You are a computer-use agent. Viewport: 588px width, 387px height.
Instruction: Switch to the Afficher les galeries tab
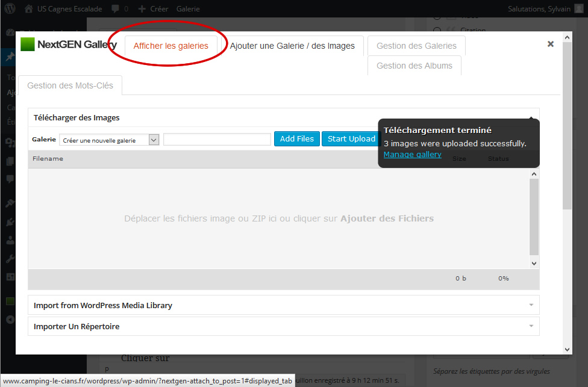point(170,46)
